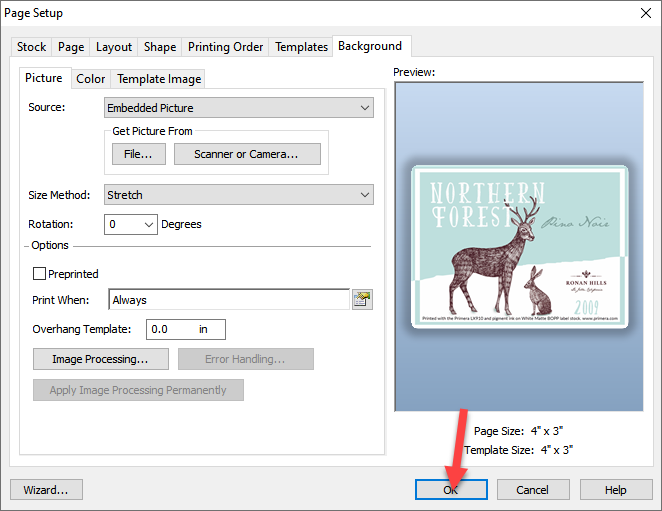Close the Page Setup dialog

646,13
